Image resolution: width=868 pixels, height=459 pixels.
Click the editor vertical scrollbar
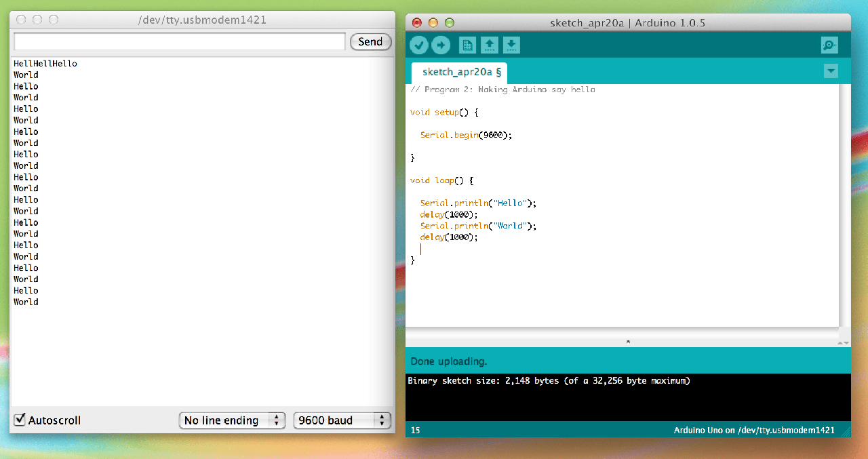[844, 203]
